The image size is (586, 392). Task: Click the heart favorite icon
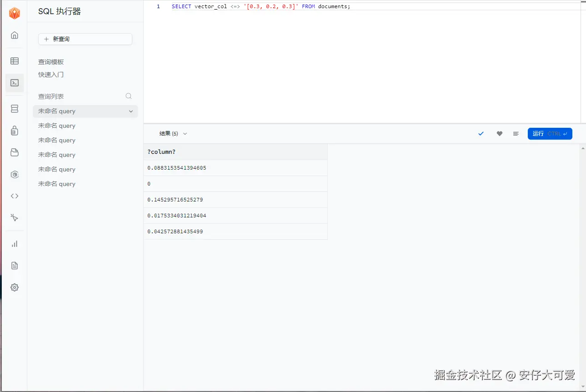click(500, 134)
